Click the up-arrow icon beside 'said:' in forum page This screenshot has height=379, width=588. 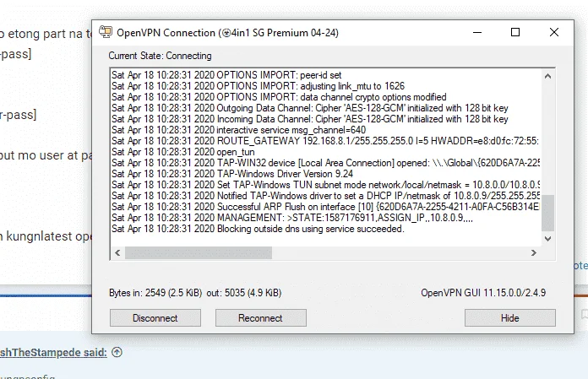click(x=117, y=352)
